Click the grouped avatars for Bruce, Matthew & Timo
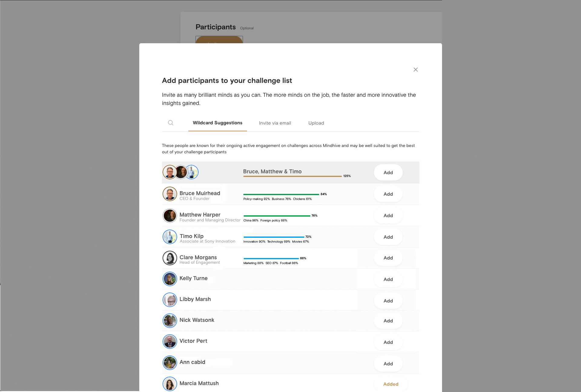This screenshot has width=581, height=392. click(181, 172)
